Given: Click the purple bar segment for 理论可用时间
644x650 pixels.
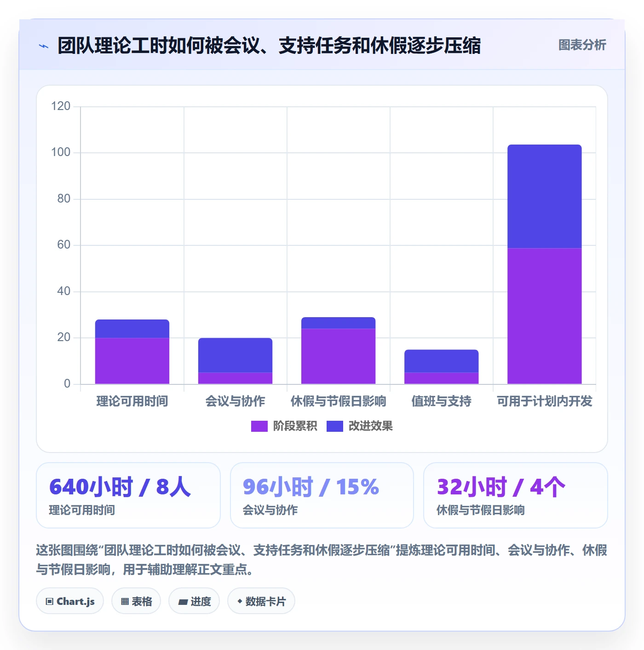Looking at the screenshot, I should coord(132,361).
